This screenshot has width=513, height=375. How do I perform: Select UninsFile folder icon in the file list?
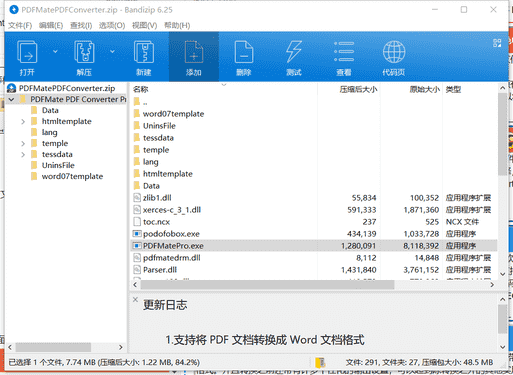tap(137, 126)
